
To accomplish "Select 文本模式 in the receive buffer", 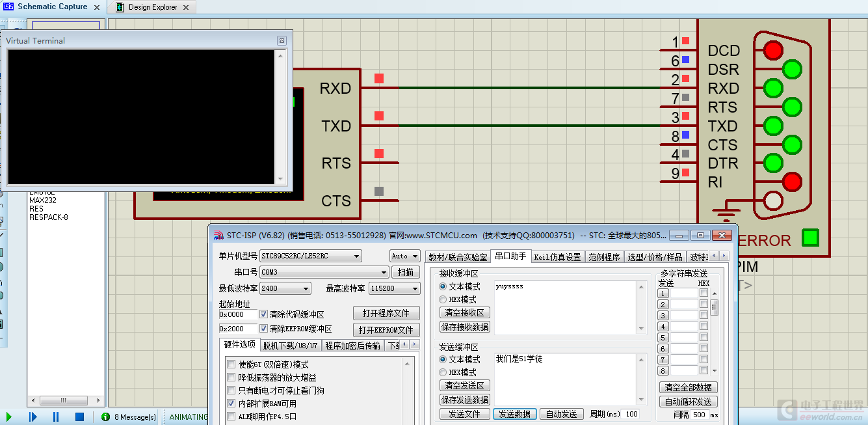I will coord(443,286).
